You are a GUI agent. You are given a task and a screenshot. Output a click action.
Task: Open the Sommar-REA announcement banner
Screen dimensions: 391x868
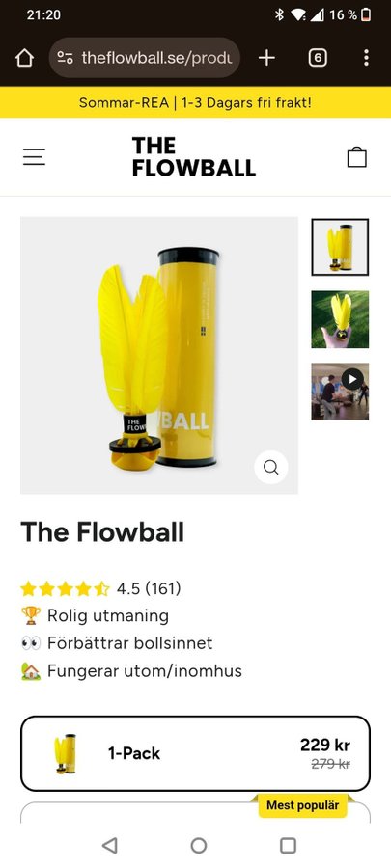pos(195,102)
